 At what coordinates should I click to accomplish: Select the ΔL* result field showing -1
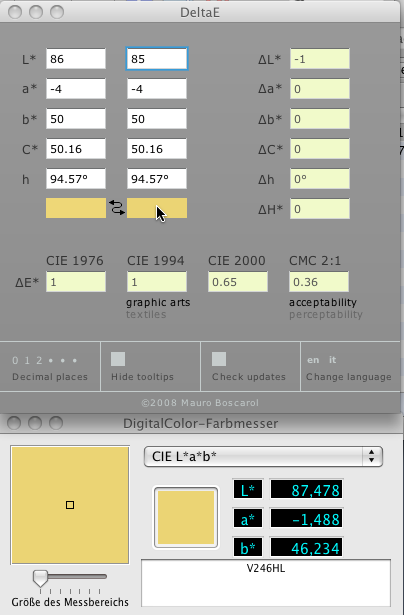pos(320,59)
